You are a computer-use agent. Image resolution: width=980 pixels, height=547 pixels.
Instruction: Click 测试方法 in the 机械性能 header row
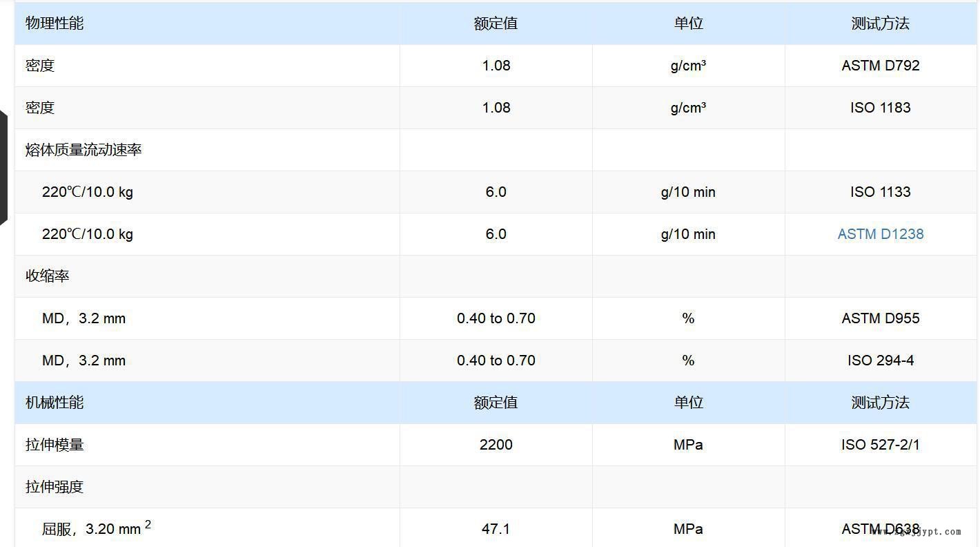coord(880,403)
